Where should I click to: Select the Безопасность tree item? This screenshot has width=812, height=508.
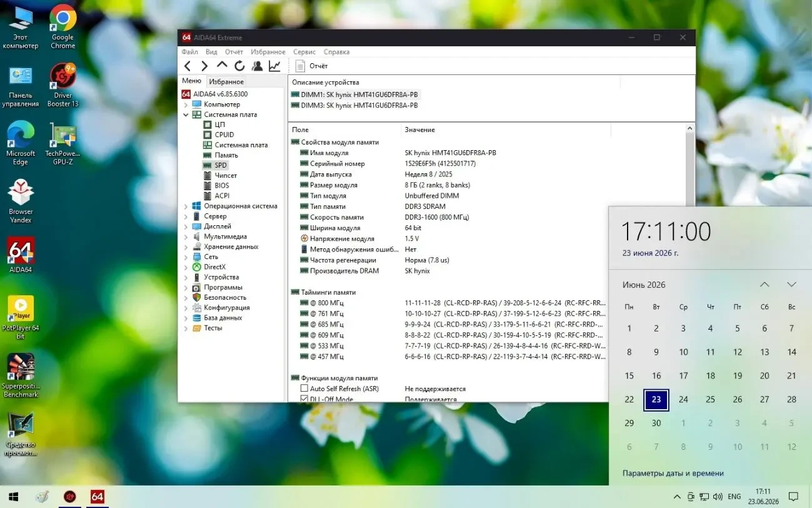[219, 297]
